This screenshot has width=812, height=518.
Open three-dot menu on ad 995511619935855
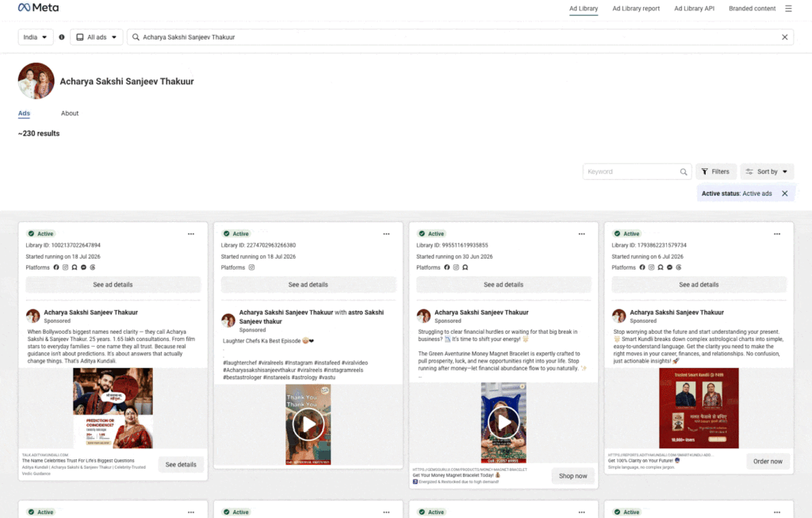coord(581,234)
